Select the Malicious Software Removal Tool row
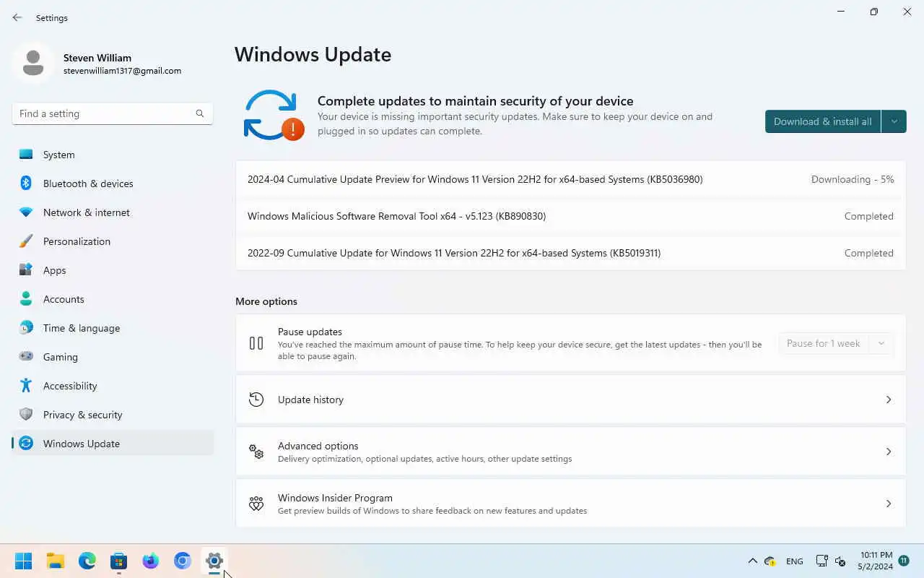The image size is (924, 578). coord(570,216)
